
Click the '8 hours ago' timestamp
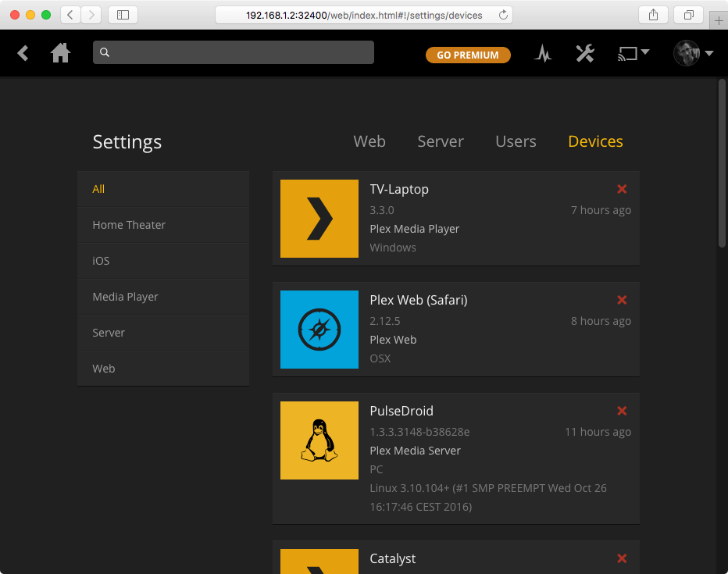[601, 321]
